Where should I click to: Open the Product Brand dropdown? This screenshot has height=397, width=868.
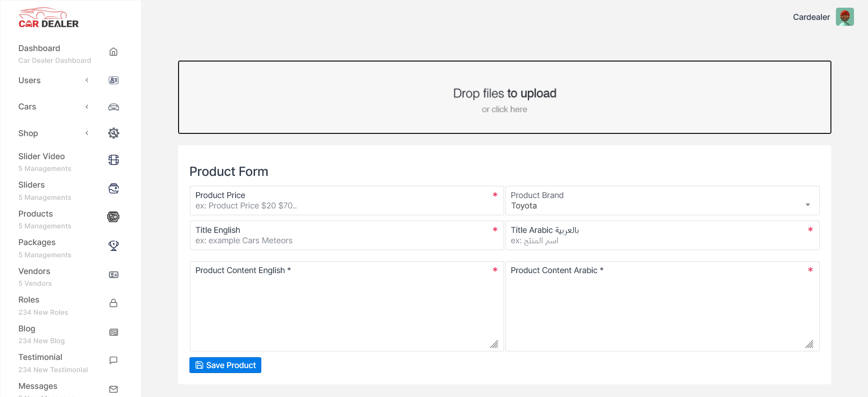[x=662, y=201]
